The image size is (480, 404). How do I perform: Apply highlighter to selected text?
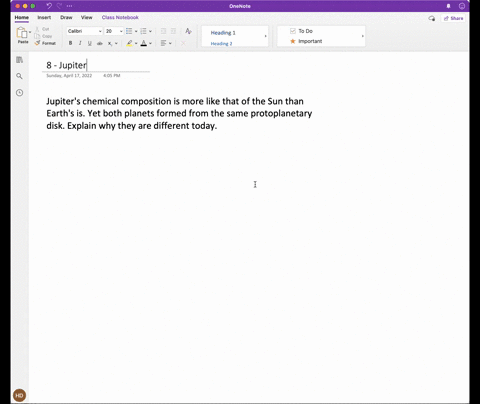129,43
